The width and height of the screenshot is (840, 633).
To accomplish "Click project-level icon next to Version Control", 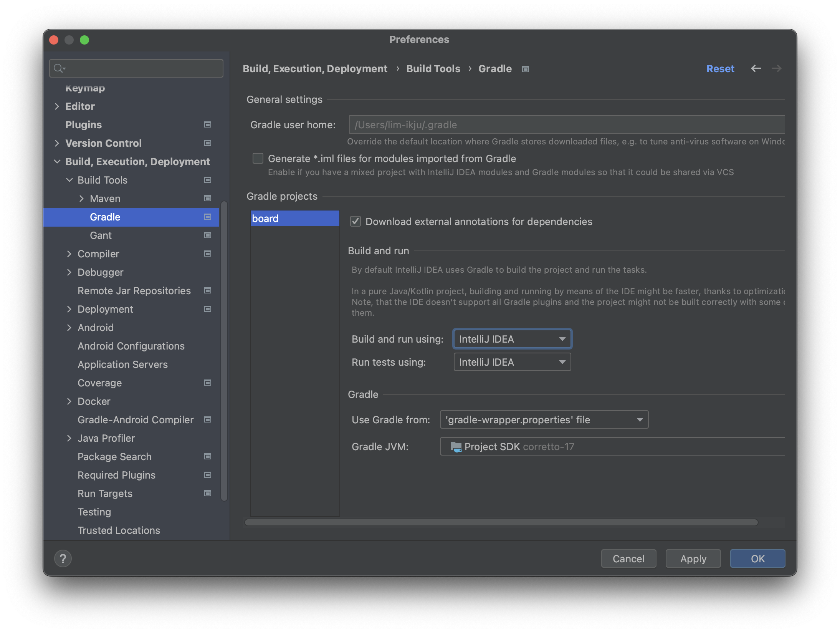I will [x=208, y=143].
